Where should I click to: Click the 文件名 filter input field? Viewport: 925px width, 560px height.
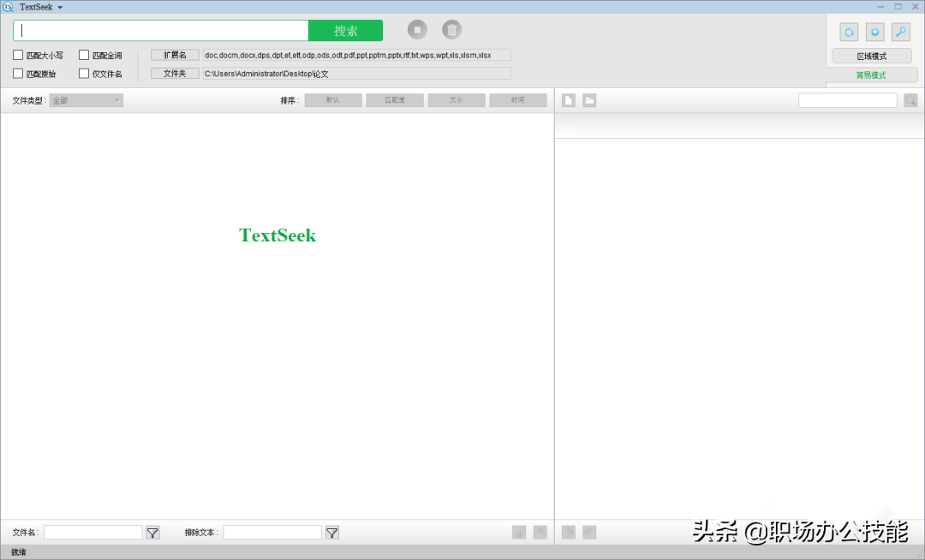[x=93, y=533]
